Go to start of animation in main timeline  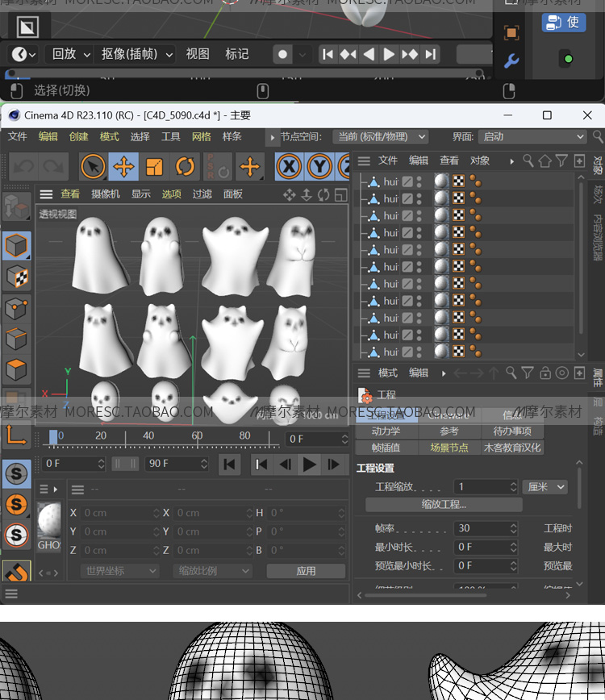tap(230, 465)
